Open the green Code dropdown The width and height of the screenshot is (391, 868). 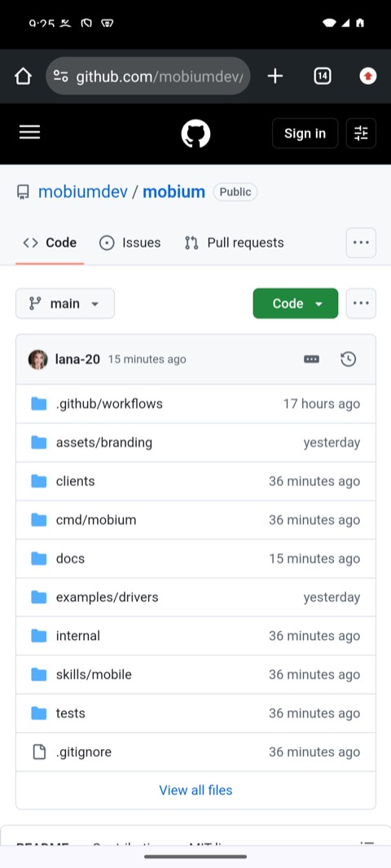(x=295, y=304)
